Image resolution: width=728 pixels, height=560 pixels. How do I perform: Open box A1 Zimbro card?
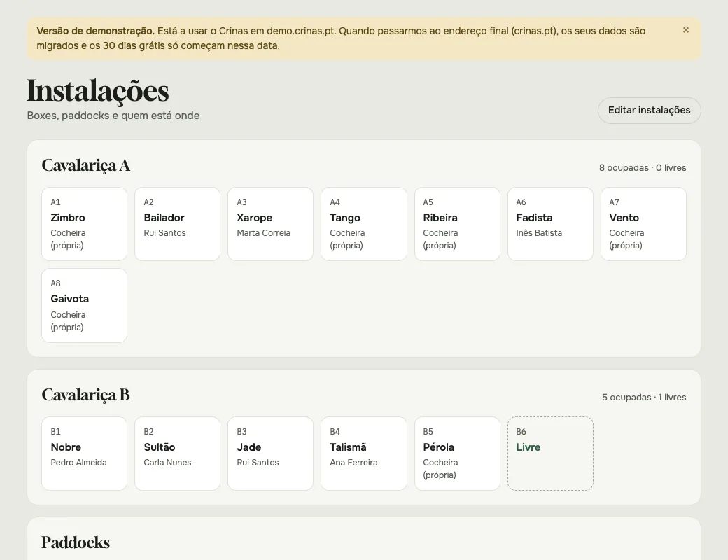tap(84, 224)
